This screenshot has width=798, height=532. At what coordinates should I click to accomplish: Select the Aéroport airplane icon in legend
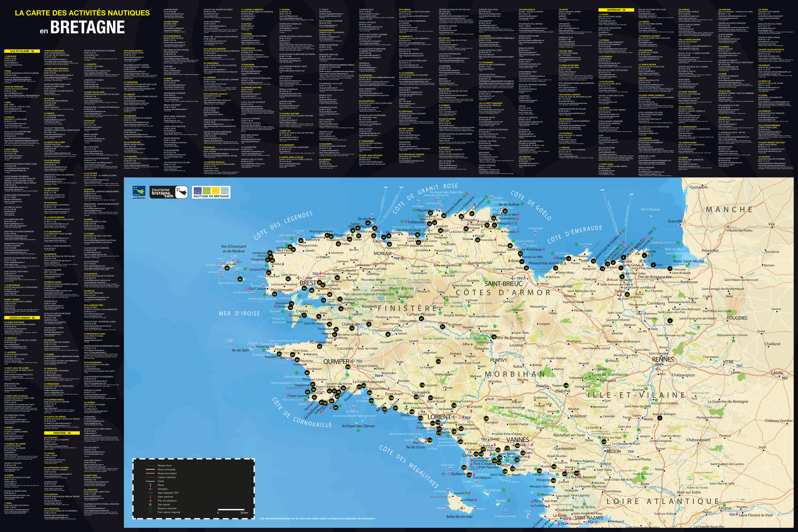[x=151, y=489]
